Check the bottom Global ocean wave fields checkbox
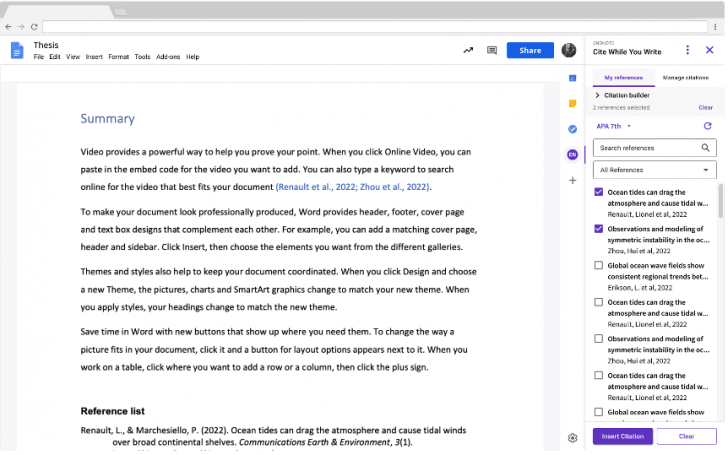728x455 pixels. (x=598, y=412)
